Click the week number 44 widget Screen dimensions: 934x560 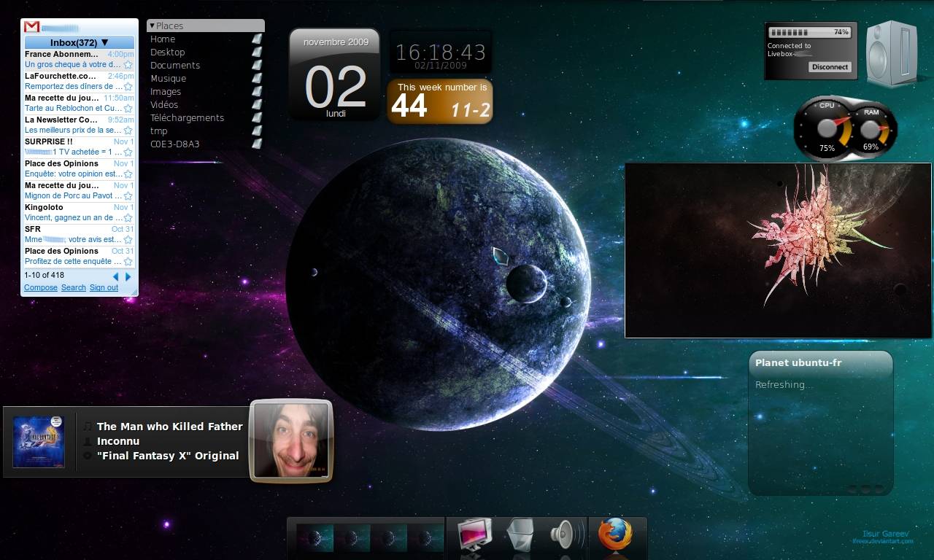point(440,101)
